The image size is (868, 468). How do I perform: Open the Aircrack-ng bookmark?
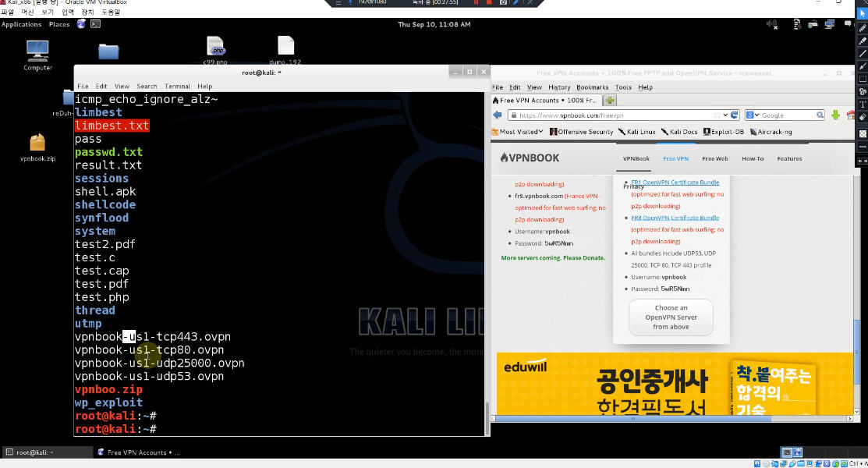(x=771, y=132)
